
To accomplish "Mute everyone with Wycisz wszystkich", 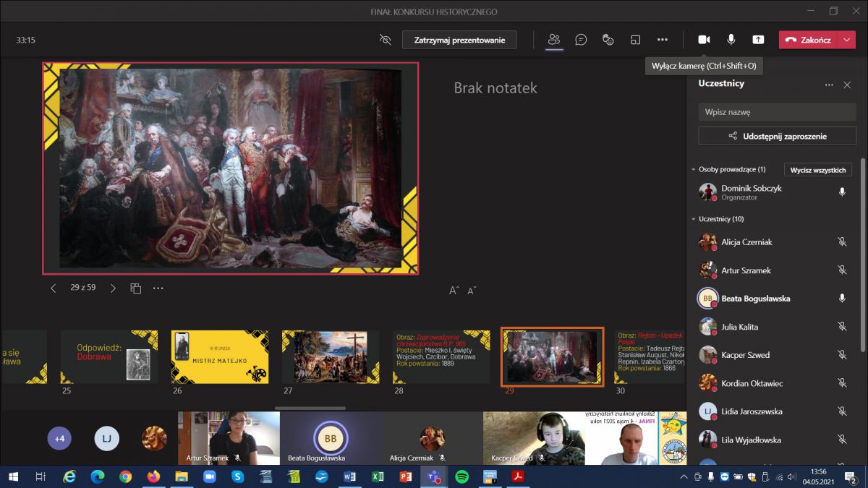I will tap(818, 170).
